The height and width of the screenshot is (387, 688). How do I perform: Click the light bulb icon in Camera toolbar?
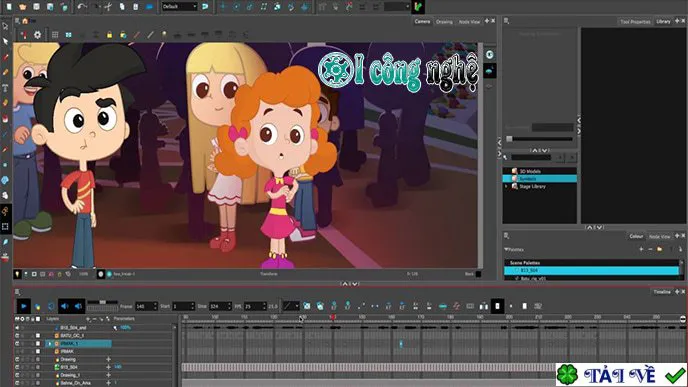(x=164, y=35)
